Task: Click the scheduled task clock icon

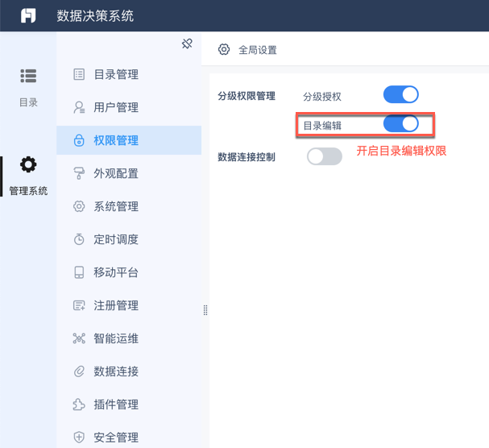Action: [x=79, y=239]
